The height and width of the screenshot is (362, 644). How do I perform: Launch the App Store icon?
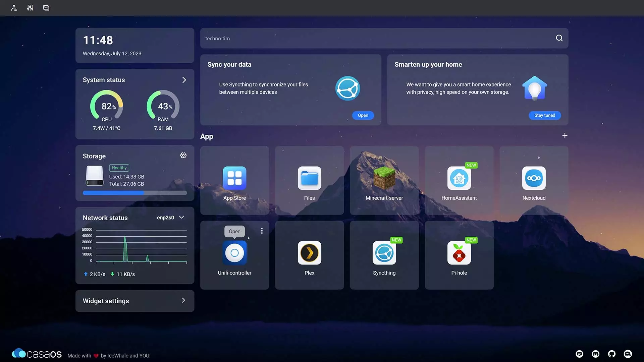[234, 178]
